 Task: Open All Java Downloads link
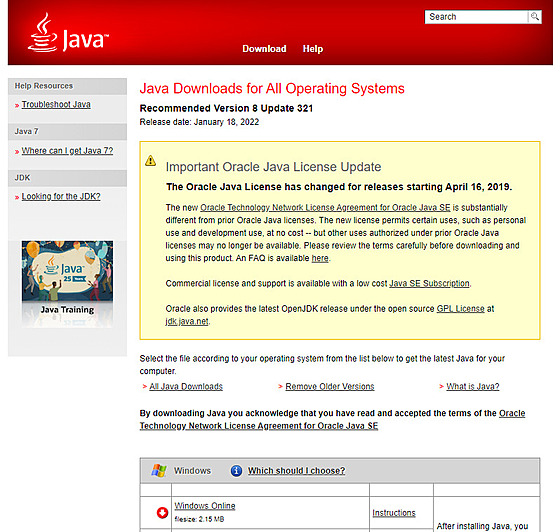186,386
